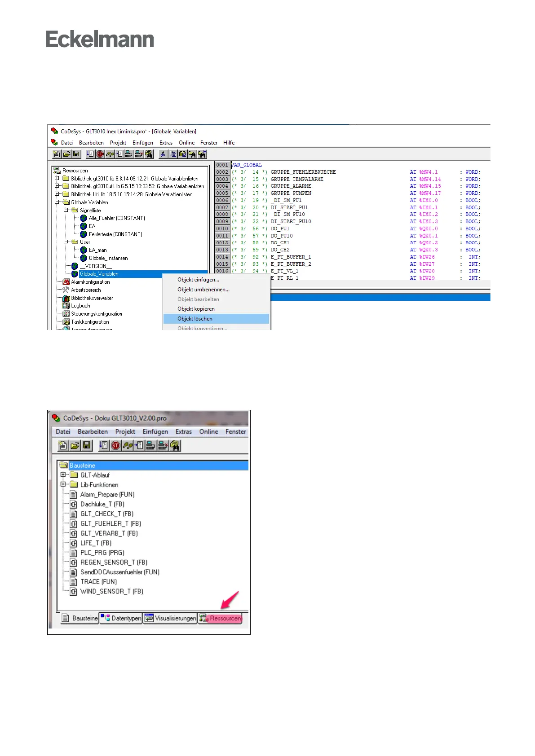Select Alle_Fuehler (CONSTANT) tree item

pos(117,218)
